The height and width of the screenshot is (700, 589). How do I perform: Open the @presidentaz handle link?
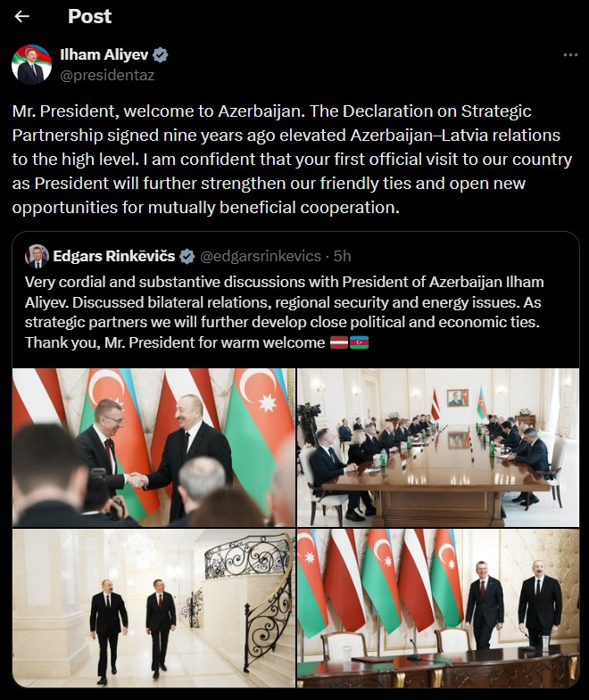click(x=107, y=75)
